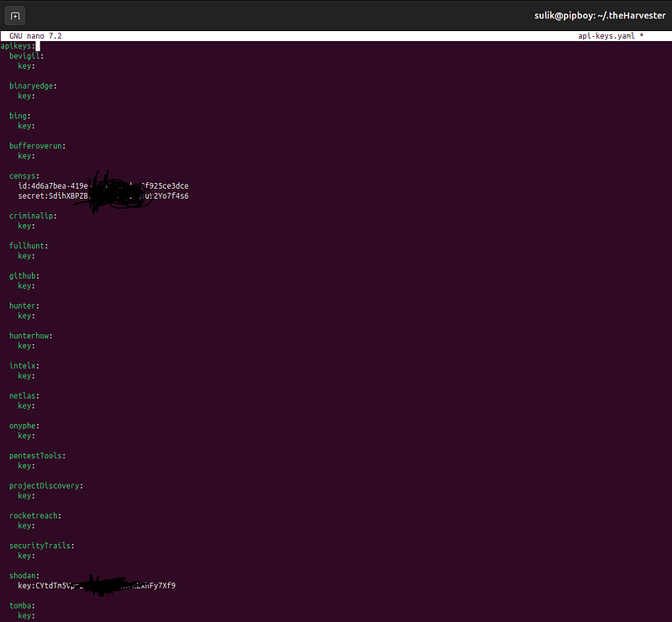The width and height of the screenshot is (672, 622).
Task: Click the projectDiscovery: entry
Action: (x=46, y=485)
